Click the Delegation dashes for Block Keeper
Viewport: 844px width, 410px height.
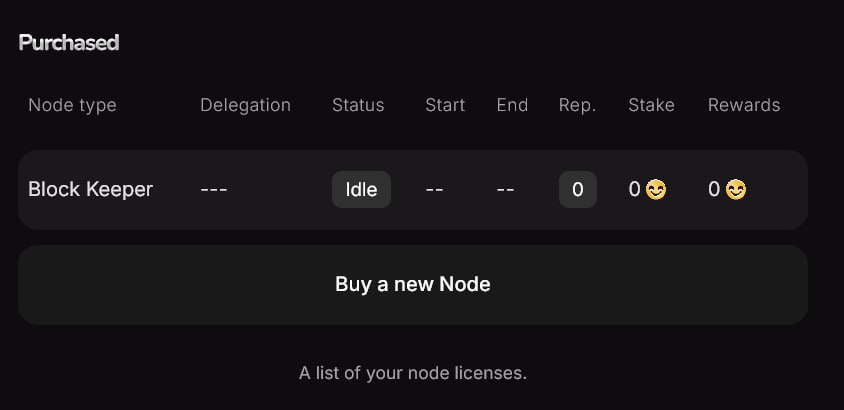pyautogui.click(x=214, y=189)
